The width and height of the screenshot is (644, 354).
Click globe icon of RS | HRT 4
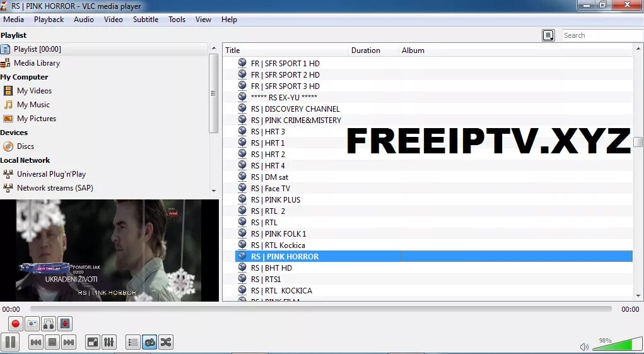(242, 165)
